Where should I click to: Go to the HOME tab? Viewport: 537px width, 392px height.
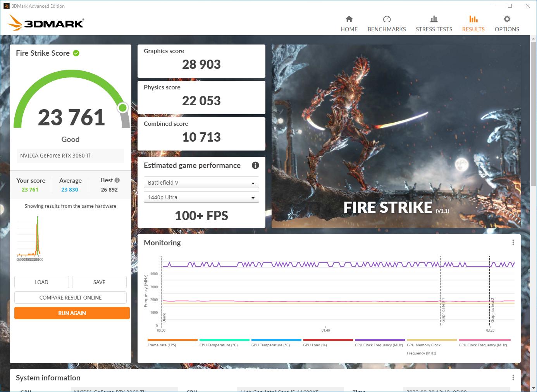349,24
